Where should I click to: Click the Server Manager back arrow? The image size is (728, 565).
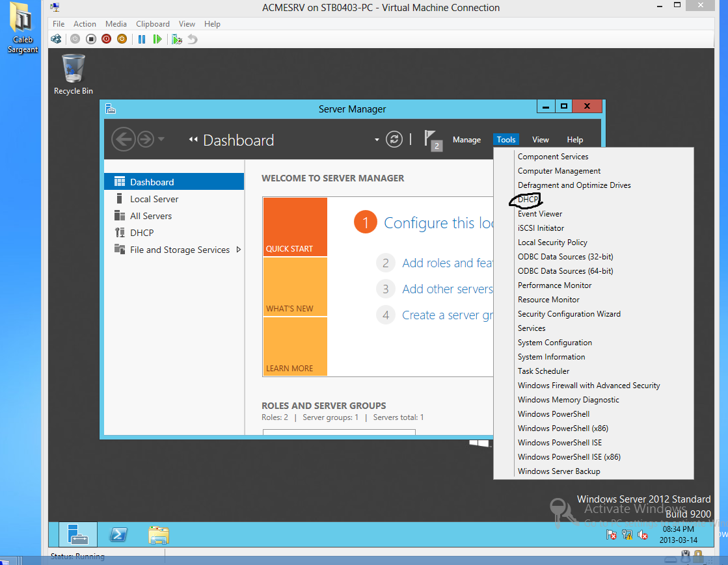coord(124,138)
